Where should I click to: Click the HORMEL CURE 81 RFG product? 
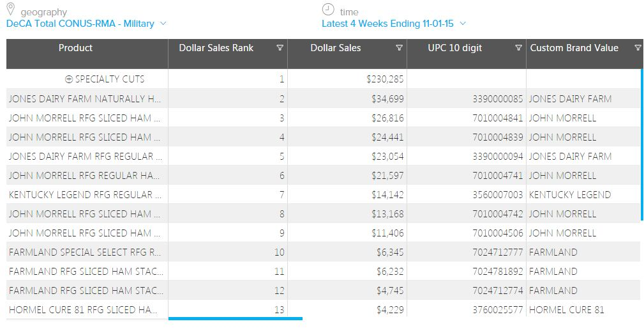tap(81, 309)
